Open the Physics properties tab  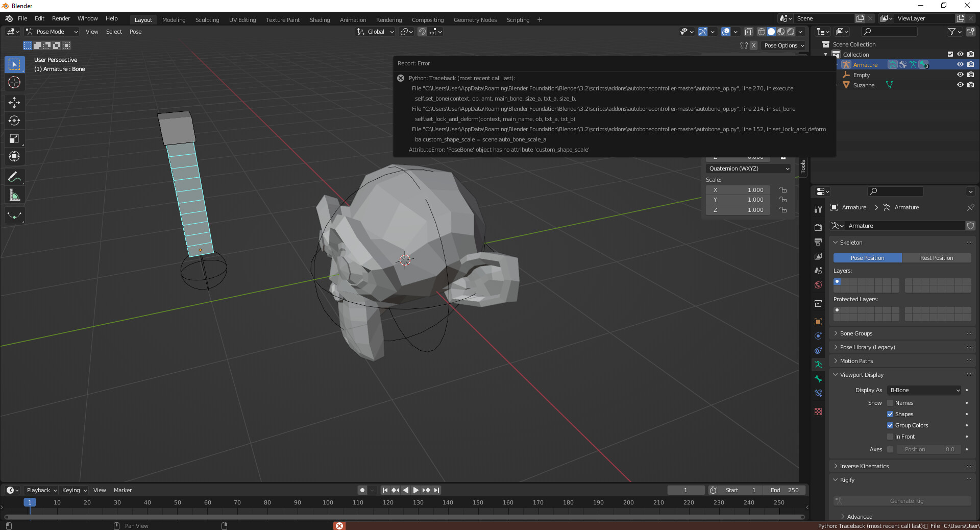(818, 351)
